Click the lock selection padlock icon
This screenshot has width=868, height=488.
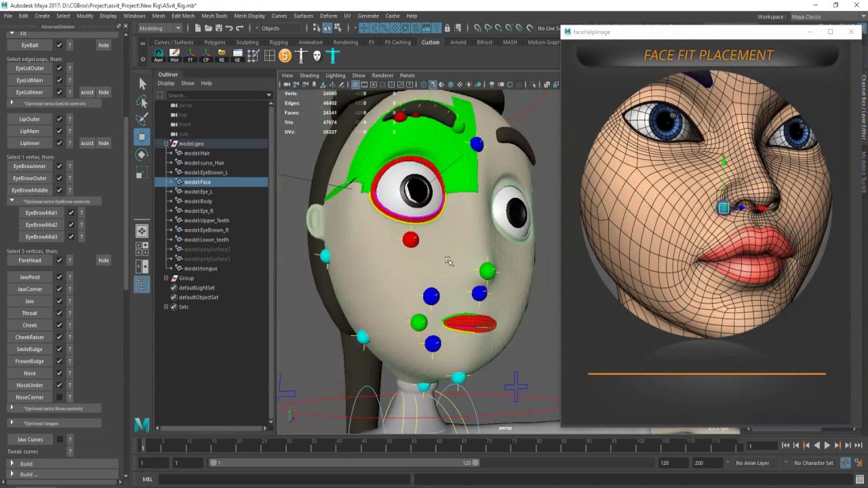pyautogui.click(x=447, y=28)
